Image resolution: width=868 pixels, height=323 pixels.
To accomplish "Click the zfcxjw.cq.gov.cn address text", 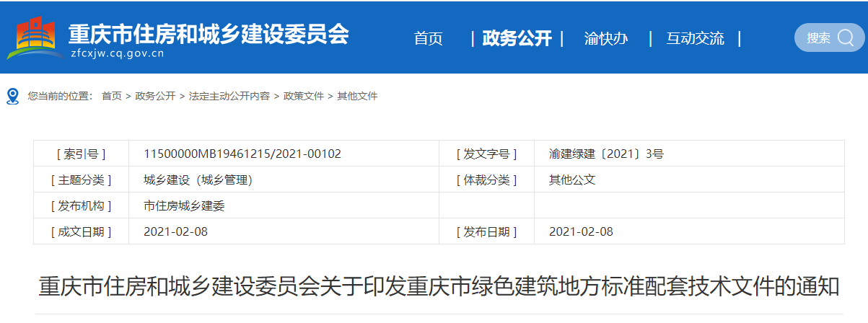I will (118, 53).
